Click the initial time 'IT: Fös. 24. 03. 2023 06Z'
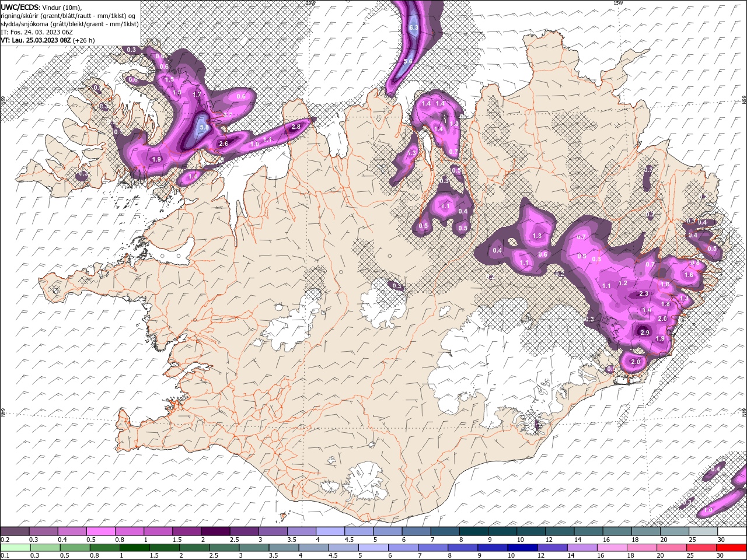 pos(36,32)
